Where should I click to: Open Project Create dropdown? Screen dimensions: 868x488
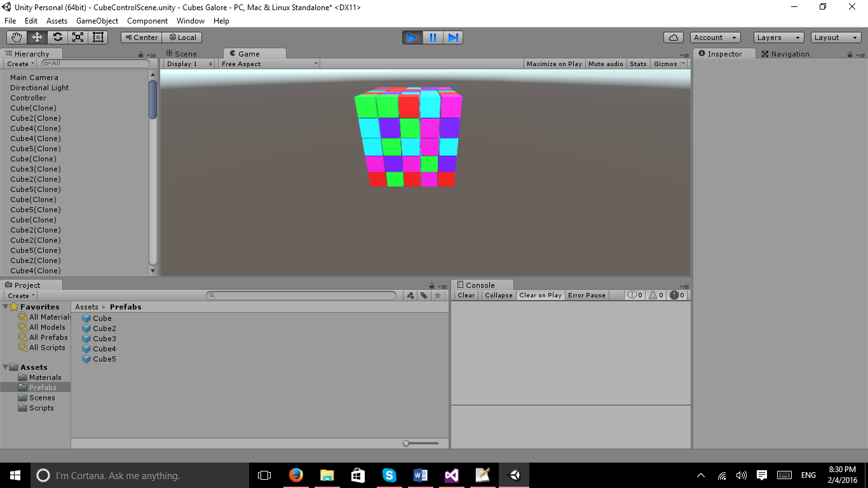pos(20,295)
